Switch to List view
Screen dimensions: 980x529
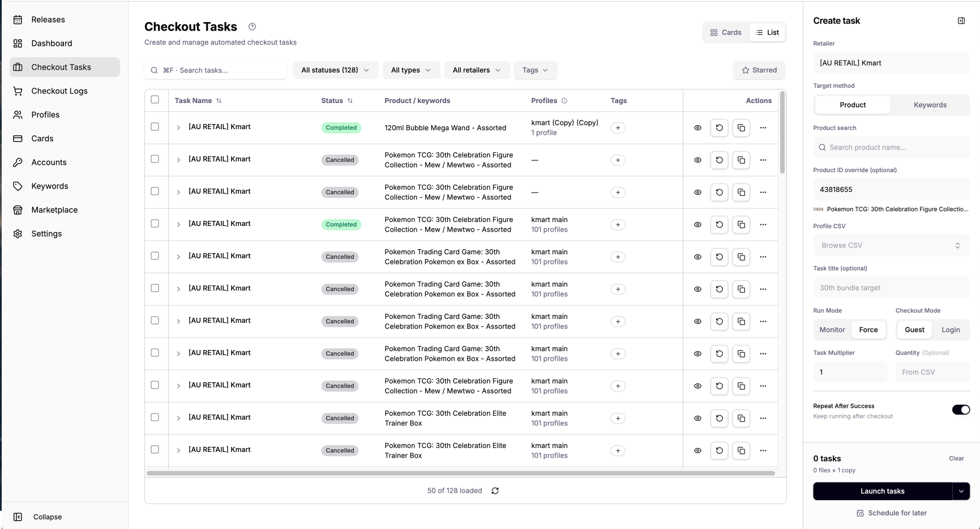[x=767, y=33]
